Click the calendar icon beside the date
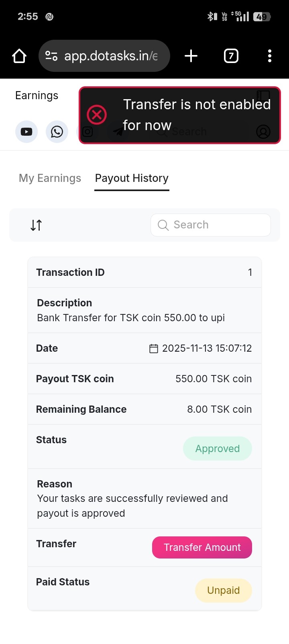This screenshot has height=644, width=289. click(x=154, y=348)
